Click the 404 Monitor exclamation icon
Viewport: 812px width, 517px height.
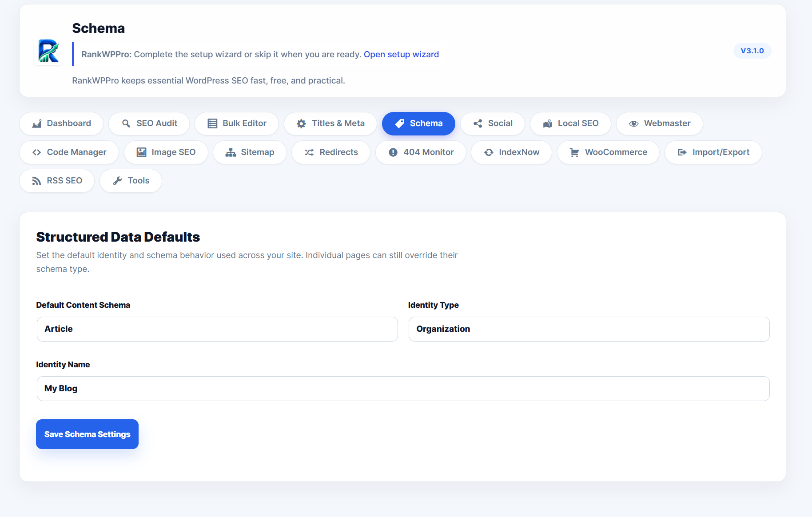pyautogui.click(x=393, y=152)
